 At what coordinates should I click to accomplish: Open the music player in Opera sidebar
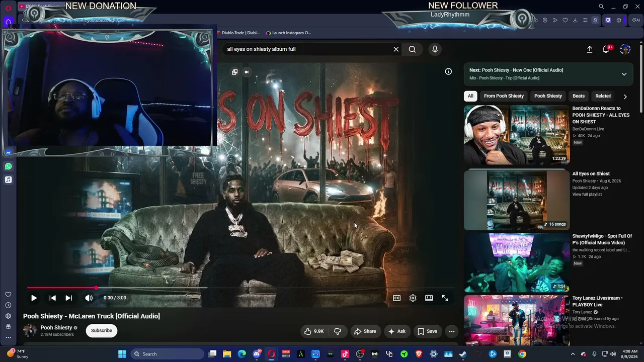click(x=8, y=179)
